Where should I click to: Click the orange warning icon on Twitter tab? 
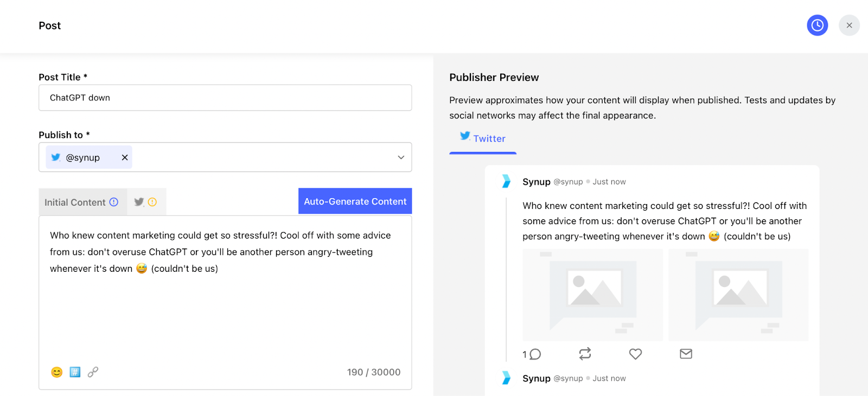click(152, 202)
